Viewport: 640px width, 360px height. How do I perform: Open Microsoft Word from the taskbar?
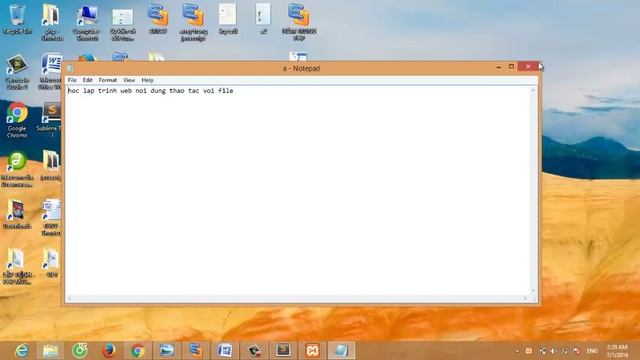coord(225,351)
